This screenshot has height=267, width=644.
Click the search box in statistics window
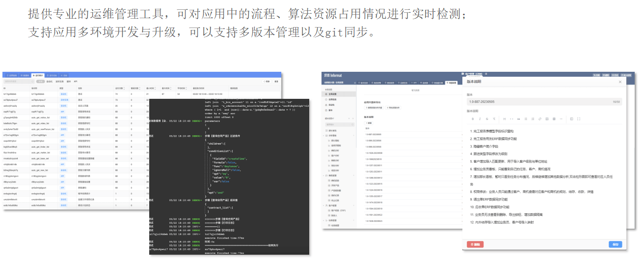coord(19,82)
